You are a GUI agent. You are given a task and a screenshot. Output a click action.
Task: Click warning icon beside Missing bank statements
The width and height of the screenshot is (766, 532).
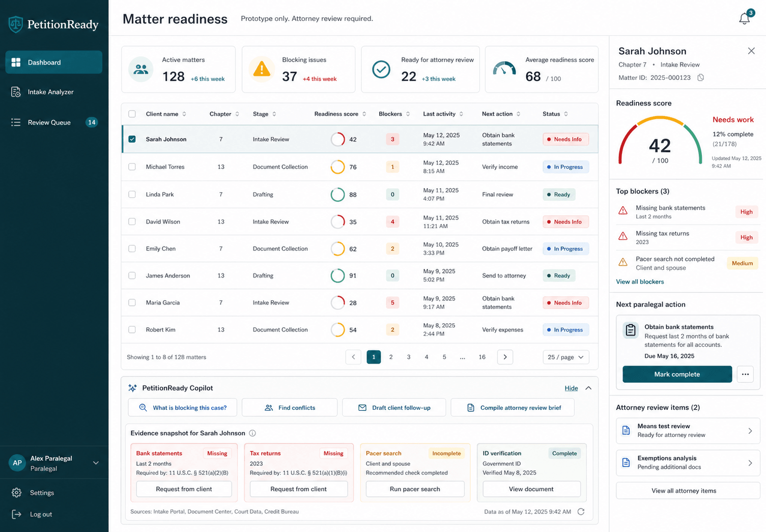pyautogui.click(x=623, y=211)
